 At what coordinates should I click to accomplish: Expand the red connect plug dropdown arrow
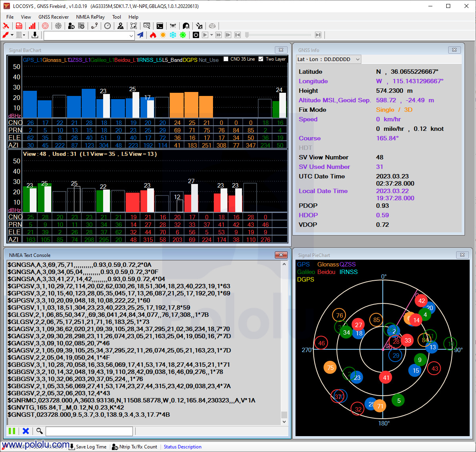pyautogui.click(x=12, y=35)
